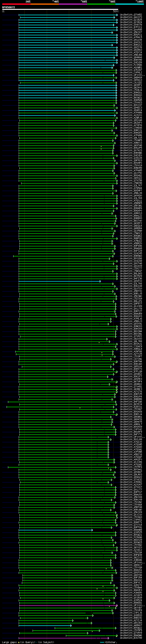Select the BP058072 query title
The image size is (146, 644).
(8, 7)
